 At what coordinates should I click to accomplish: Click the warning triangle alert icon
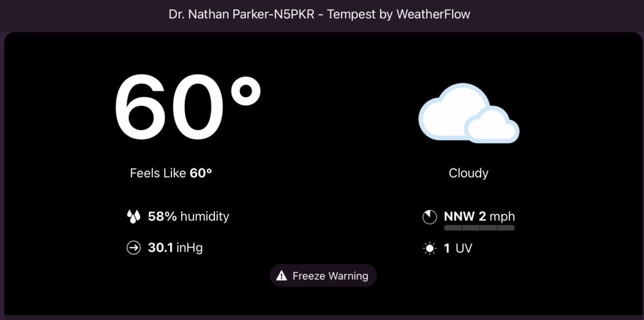pos(282,276)
